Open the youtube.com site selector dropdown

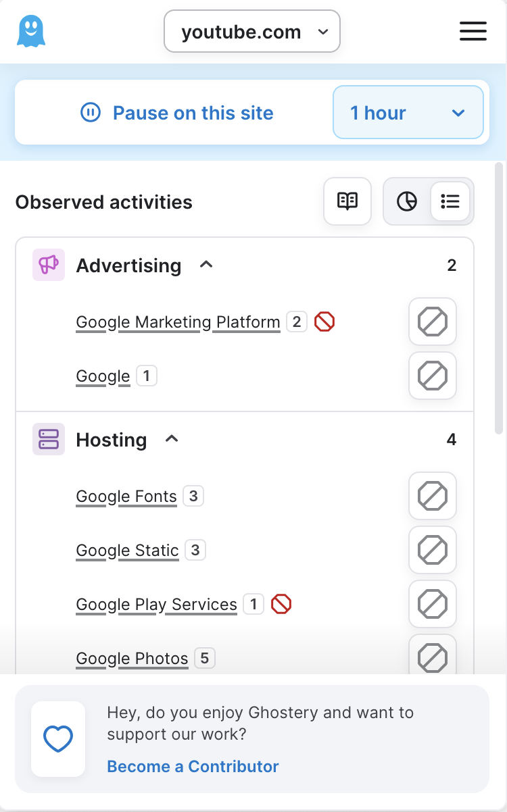tap(251, 31)
